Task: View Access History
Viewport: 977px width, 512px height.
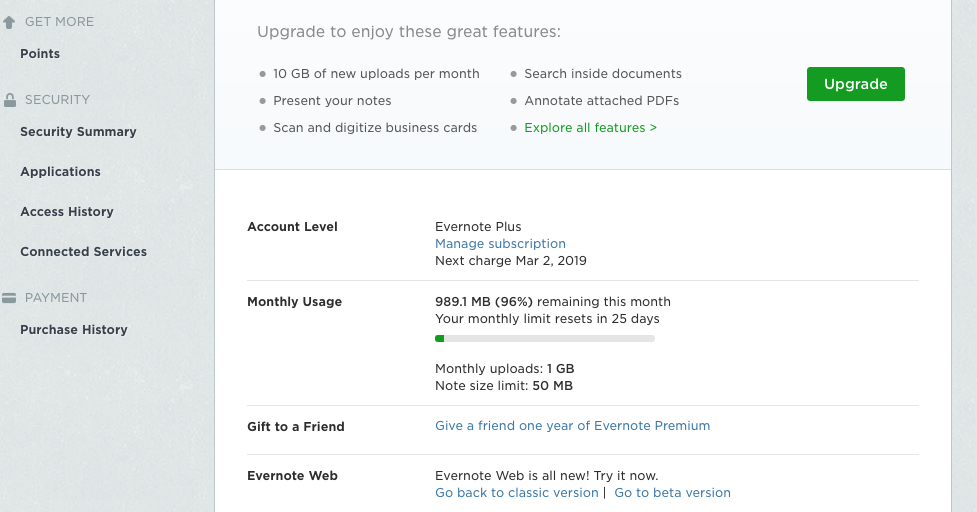Action: (67, 212)
